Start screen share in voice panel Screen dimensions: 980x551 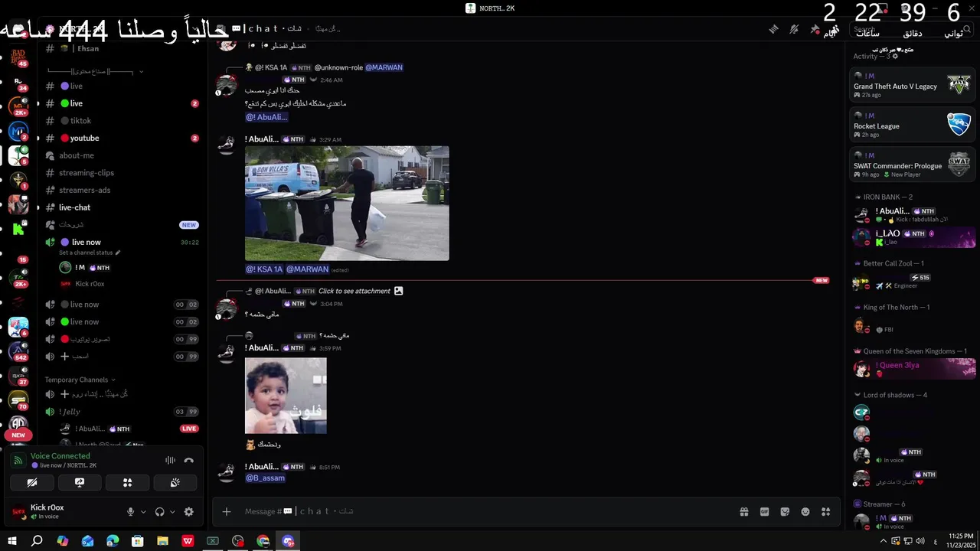(x=80, y=482)
